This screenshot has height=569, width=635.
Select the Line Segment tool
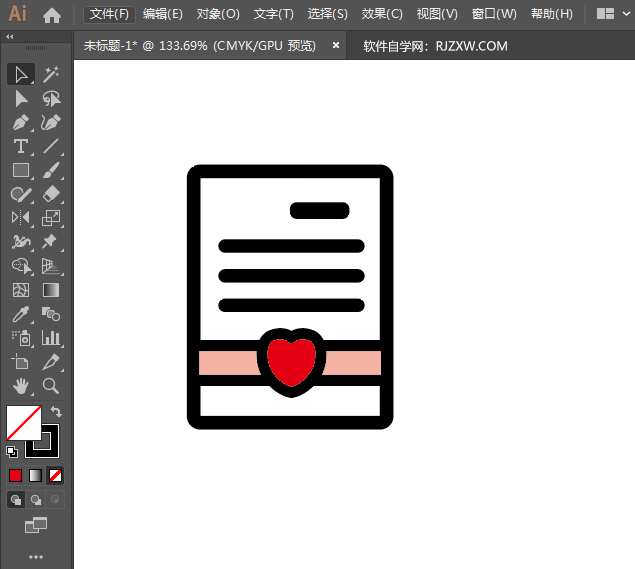click(51, 146)
